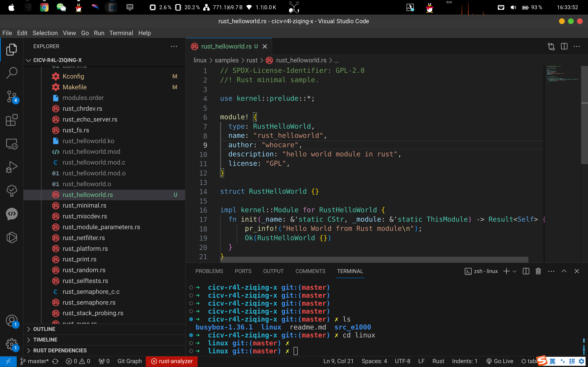This screenshot has width=588, height=367.
Task: Open new terminal launch profile dropdown
Action: point(515,271)
